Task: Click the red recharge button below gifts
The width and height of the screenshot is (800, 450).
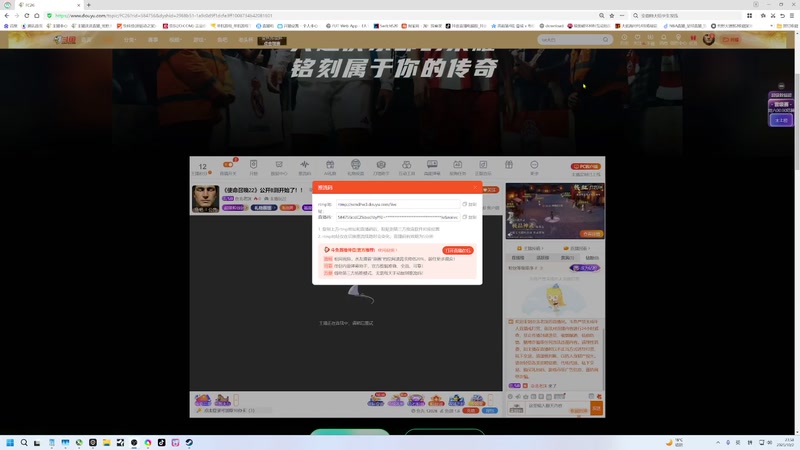Action: [x=471, y=410]
